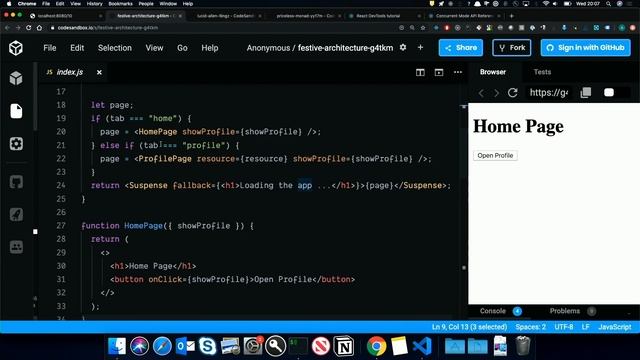Screen dimensions: 640x360
Task: Click line number 27 in gutter
Action: coord(61,226)
